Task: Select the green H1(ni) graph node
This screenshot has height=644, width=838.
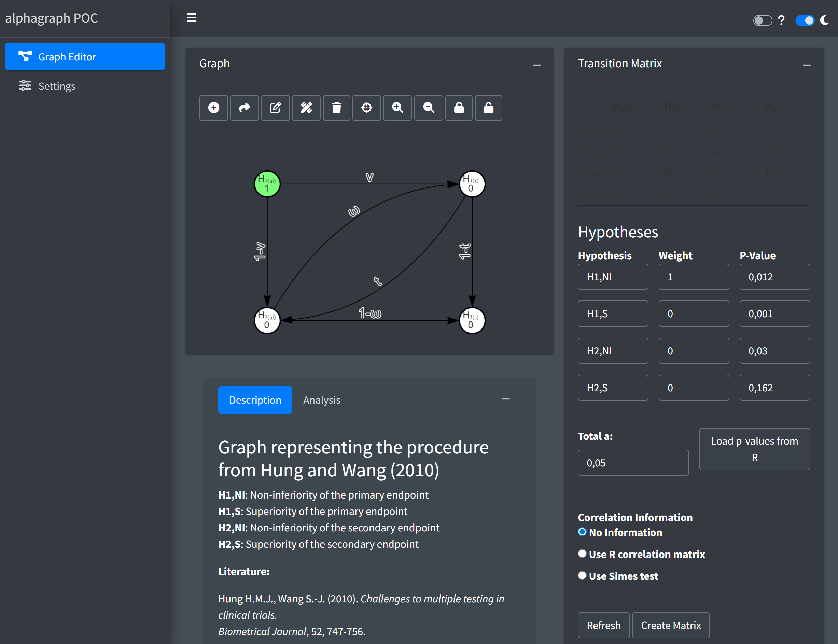Action: click(267, 184)
